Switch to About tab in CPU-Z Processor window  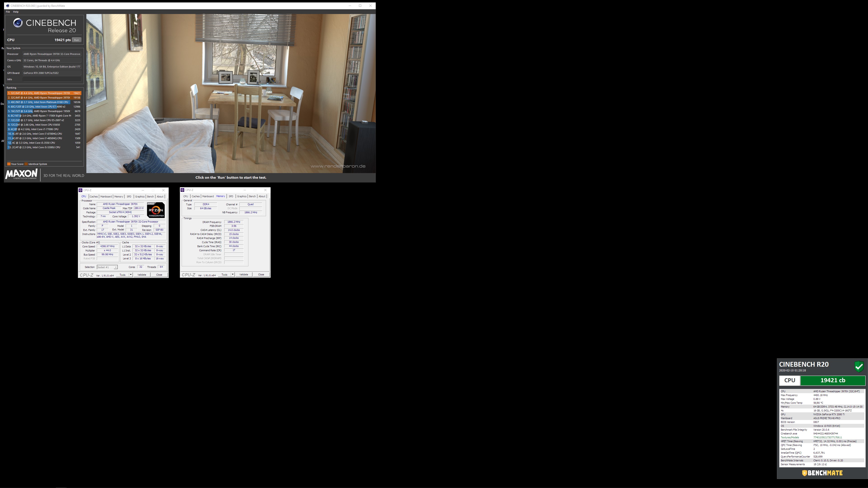[160, 196]
